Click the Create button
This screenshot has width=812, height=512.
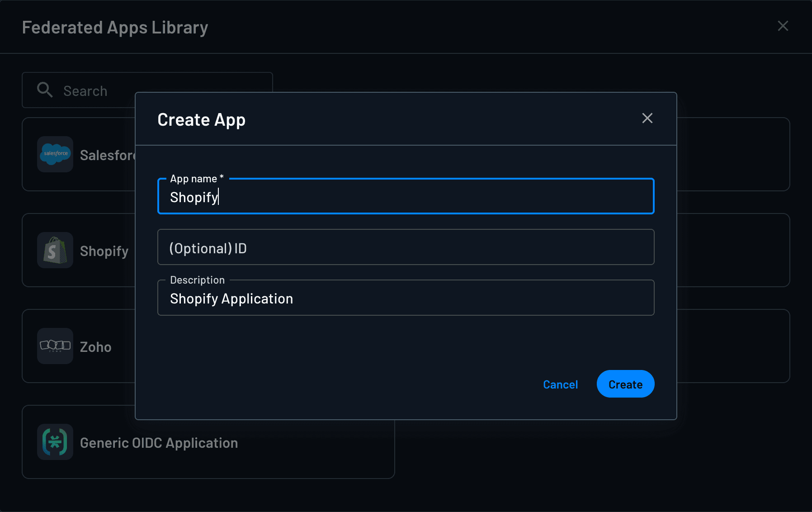[625, 384]
